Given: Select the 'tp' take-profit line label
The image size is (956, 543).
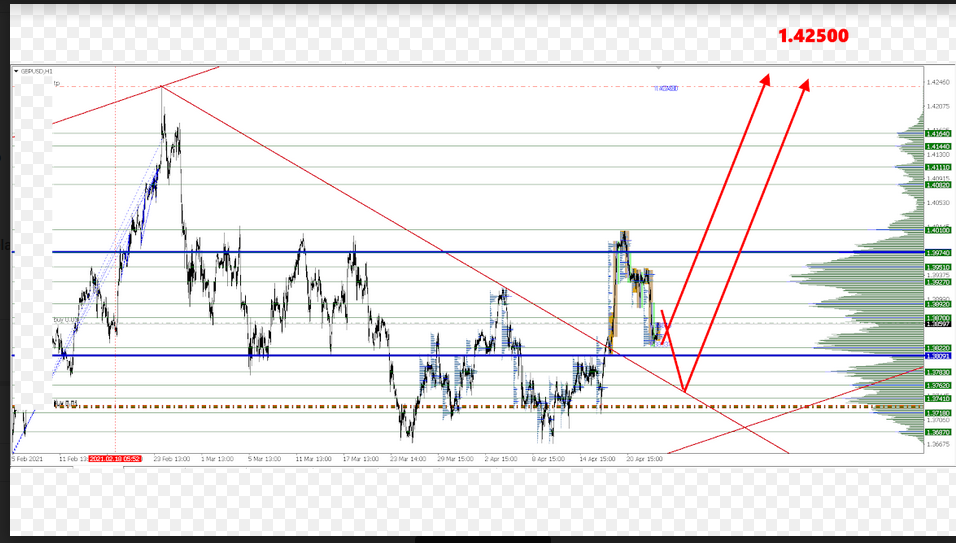Looking at the screenshot, I should [57, 84].
